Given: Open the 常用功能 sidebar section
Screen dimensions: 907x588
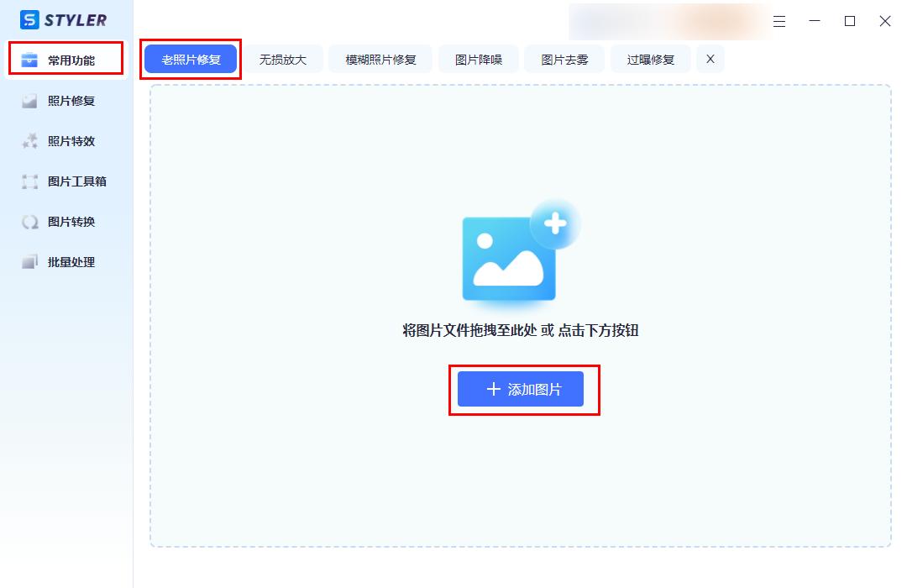Looking at the screenshot, I should pos(66,60).
